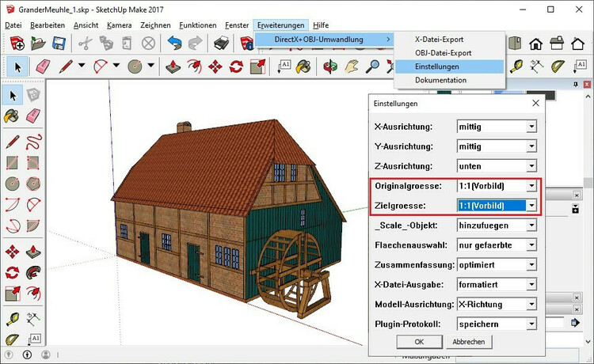Open the Bearbeiten menu
This screenshot has height=364, width=594.
[x=48, y=25]
